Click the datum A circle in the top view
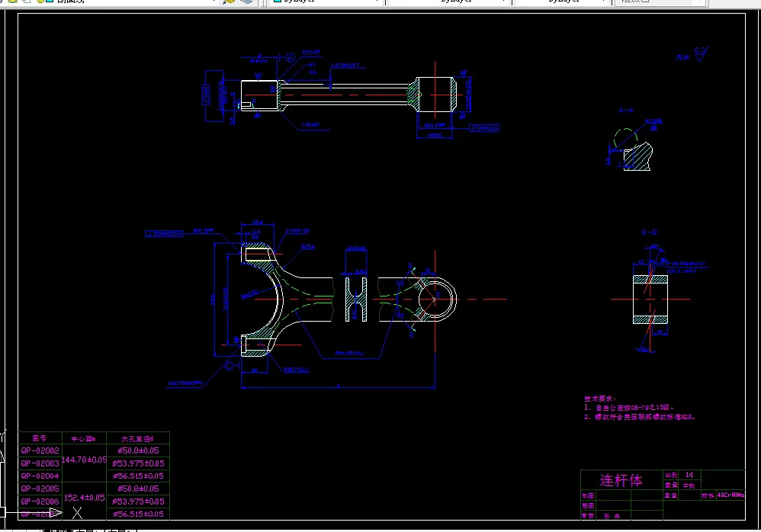 (291, 58)
